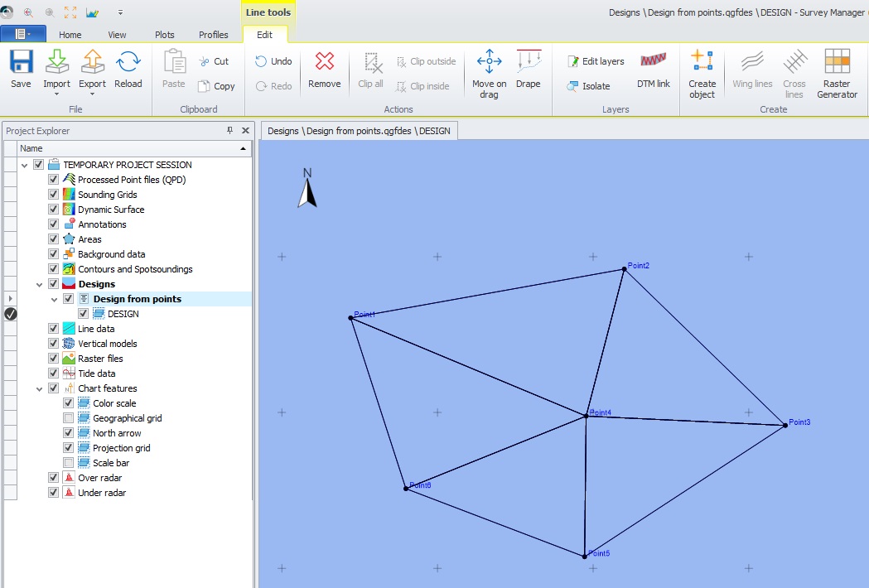The image size is (869, 588).
Task: Click the Remove red X icon
Action: (324, 63)
